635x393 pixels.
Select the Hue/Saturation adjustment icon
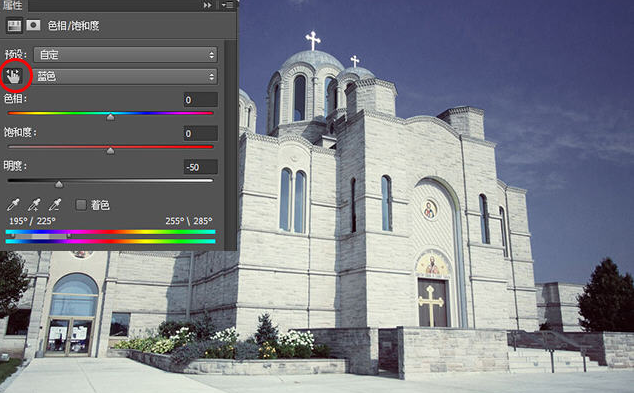[14, 26]
